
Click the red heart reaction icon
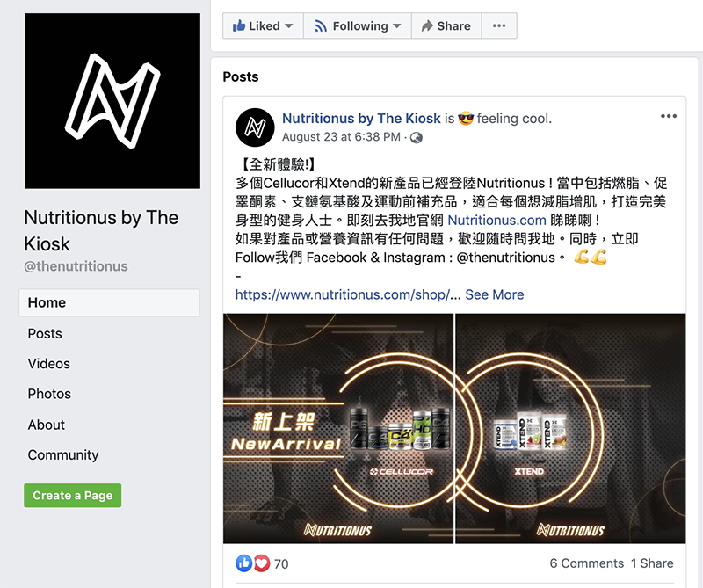262,563
